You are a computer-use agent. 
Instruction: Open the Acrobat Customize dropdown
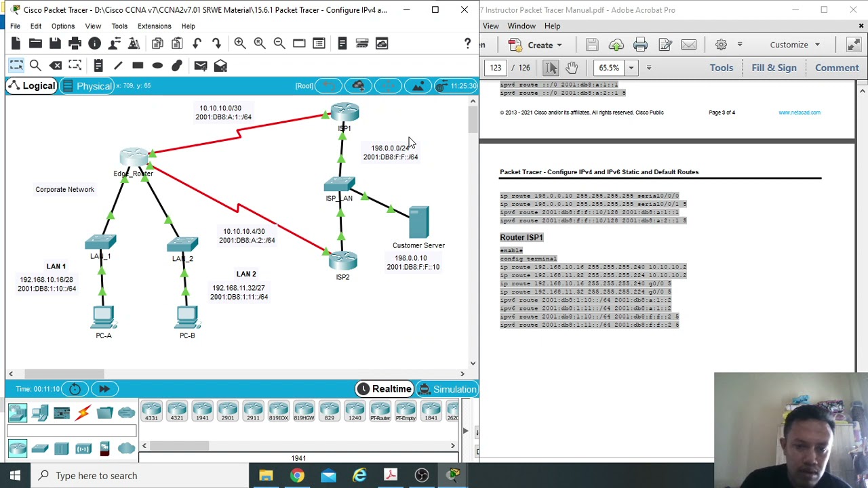795,45
